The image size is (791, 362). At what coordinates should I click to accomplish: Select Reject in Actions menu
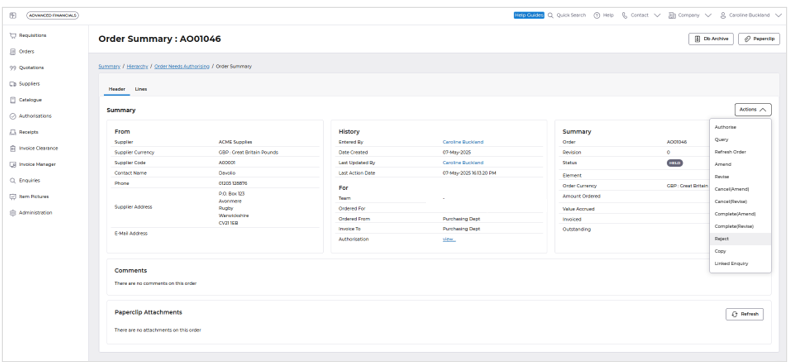(740, 239)
